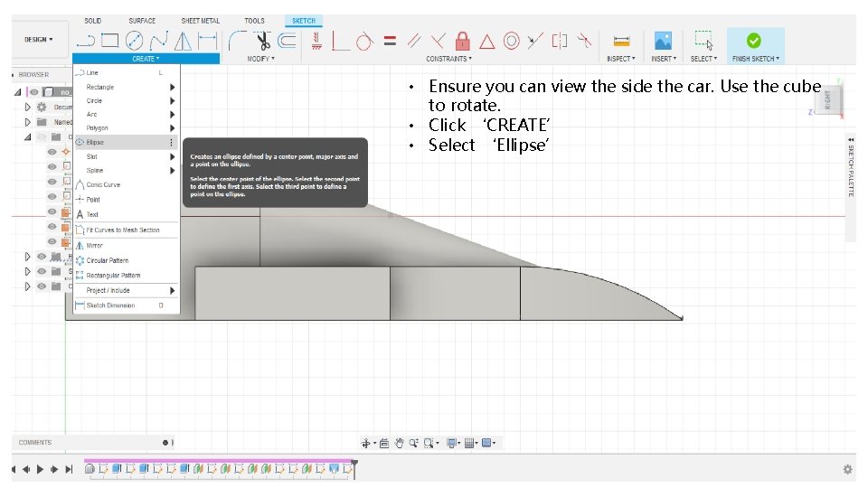This screenshot has height=488, width=868.
Task: Toggle visibility eye of first sketch row
Action: click(52, 166)
